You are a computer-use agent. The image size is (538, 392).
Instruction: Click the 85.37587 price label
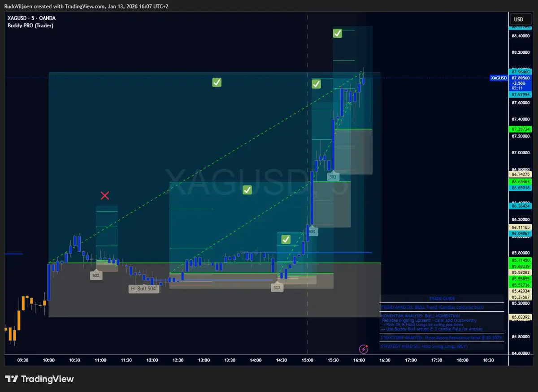click(x=520, y=297)
